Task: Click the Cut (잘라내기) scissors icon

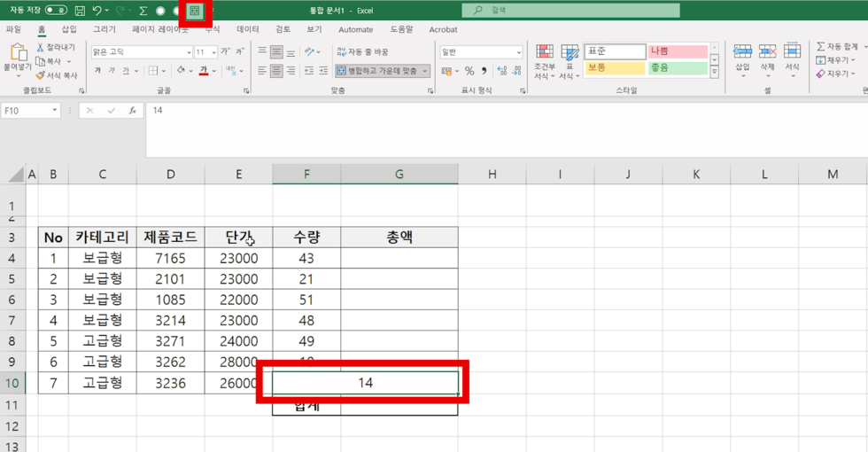Action: pyautogui.click(x=41, y=47)
